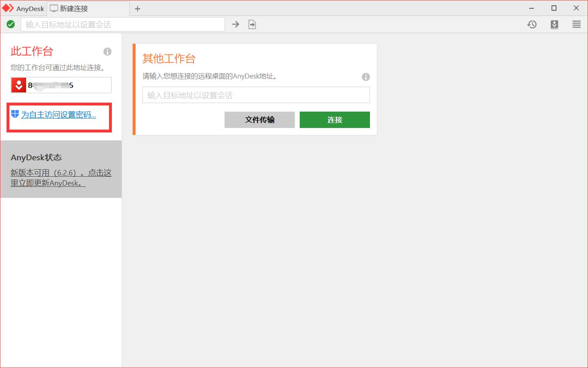Open the main hamburger menu

tap(576, 25)
